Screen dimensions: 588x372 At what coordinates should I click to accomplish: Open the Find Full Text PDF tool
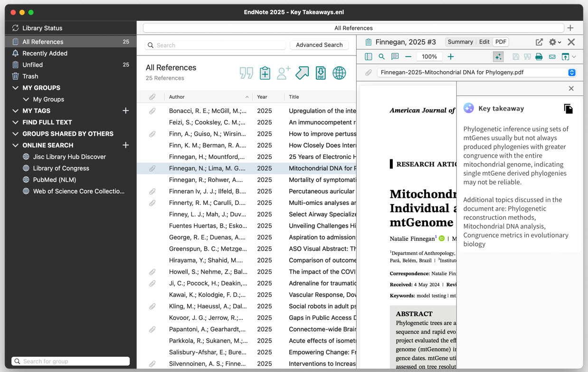pos(320,73)
